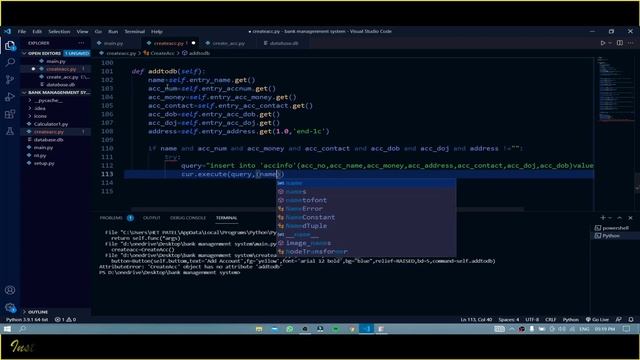
Task: Open editor More Actions ellipsis
Action: point(631,43)
